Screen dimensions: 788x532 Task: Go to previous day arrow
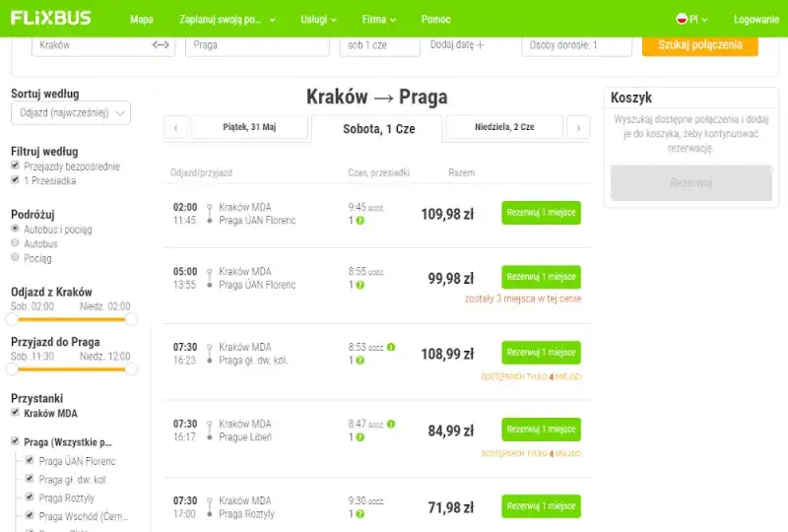(x=176, y=128)
